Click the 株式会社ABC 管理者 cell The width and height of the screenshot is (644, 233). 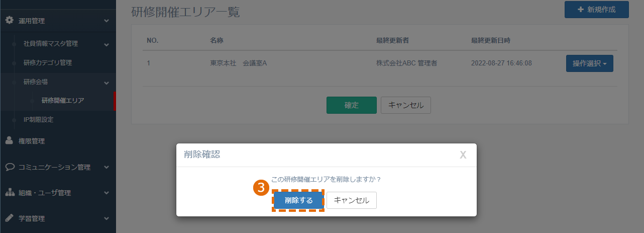[406, 63]
